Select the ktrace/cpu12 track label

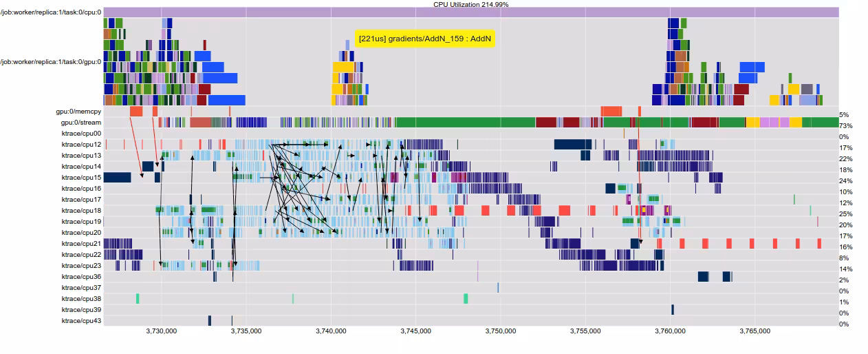pyautogui.click(x=81, y=145)
